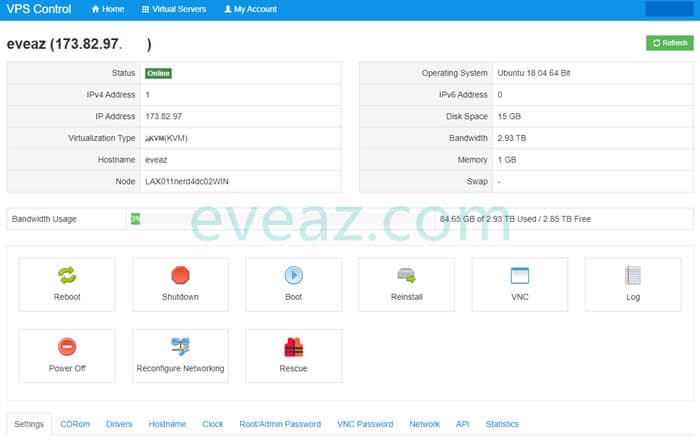Click the Bandwidth value '2.93 TB'
The width and height of the screenshot is (700, 442).
[x=512, y=138]
